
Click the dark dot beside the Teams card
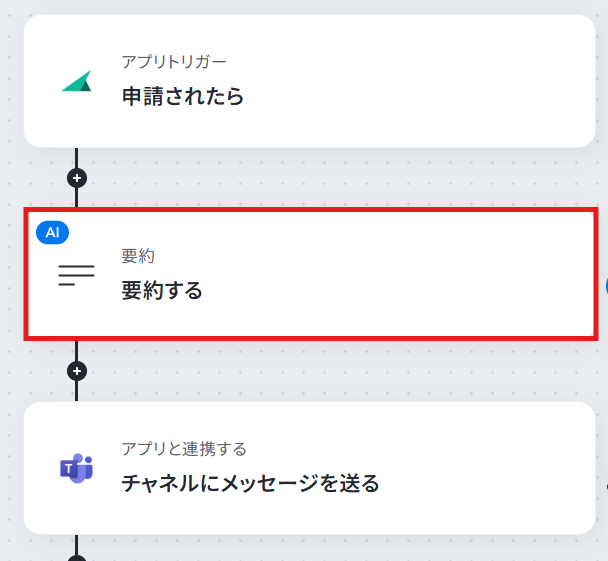pos(607,485)
